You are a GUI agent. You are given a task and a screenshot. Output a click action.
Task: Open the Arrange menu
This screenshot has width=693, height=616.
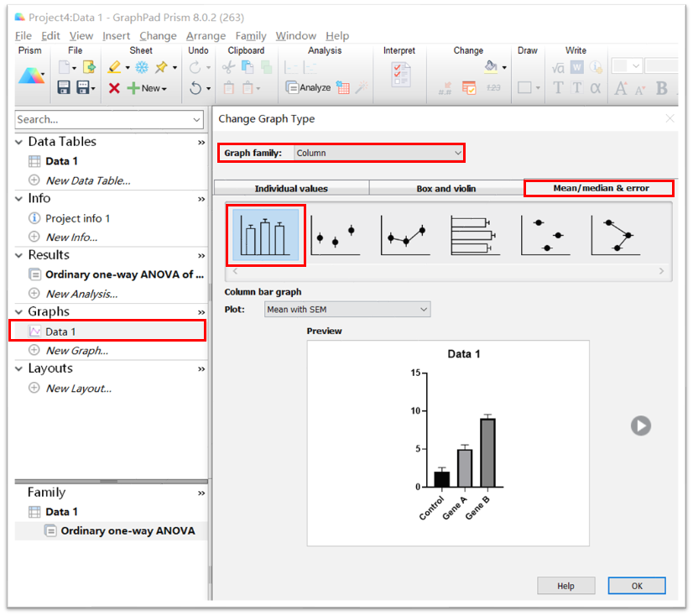[206, 35]
